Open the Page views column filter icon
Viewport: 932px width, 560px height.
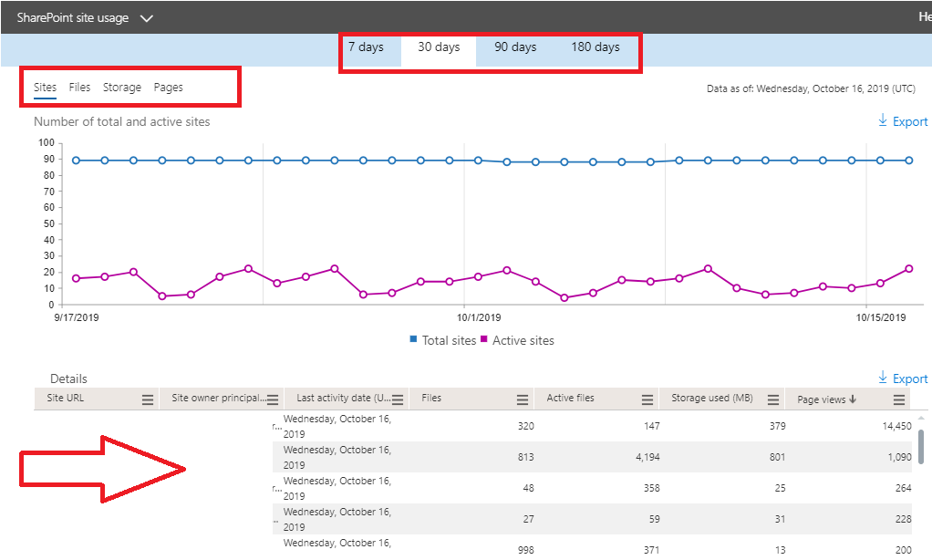click(x=898, y=399)
